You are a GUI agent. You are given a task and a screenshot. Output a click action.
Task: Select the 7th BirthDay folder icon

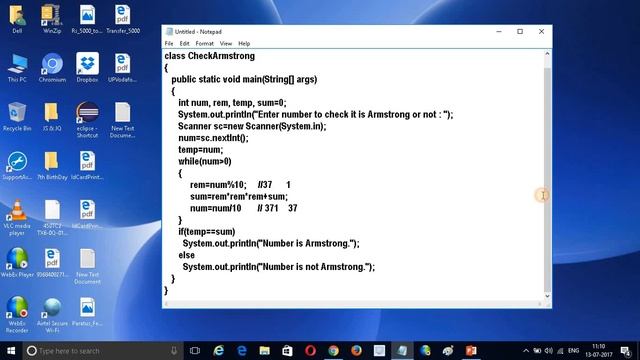point(52,166)
